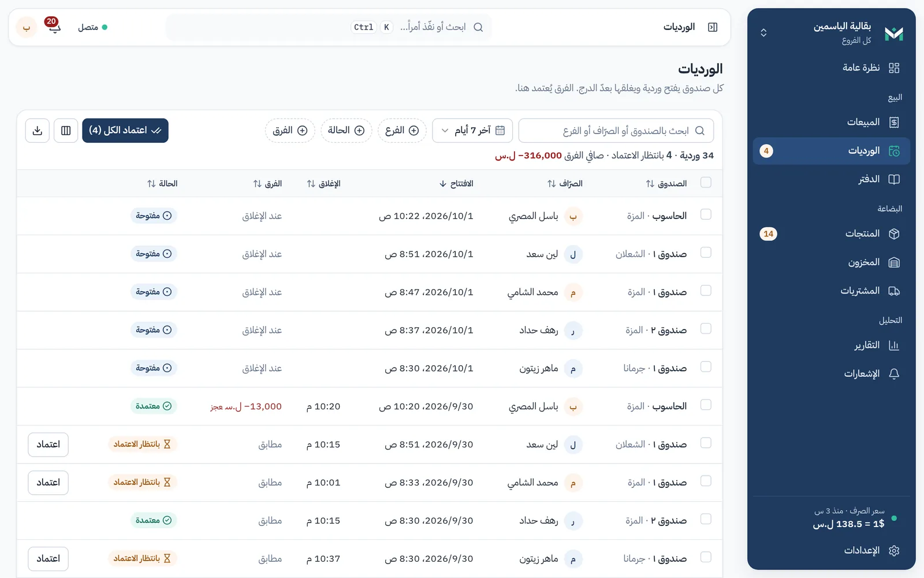Image resolution: width=924 pixels, height=578 pixels.
Task: Expand the الفرق filter
Action: pyautogui.click(x=290, y=131)
